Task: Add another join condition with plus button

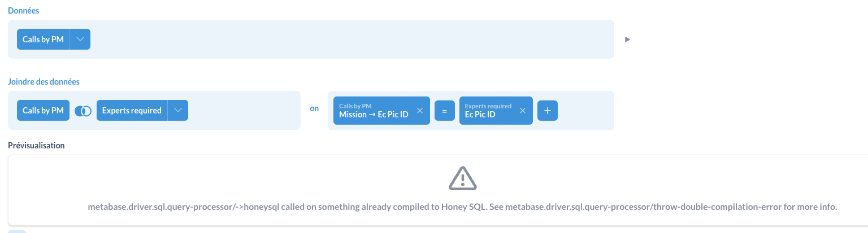Action: point(548,111)
